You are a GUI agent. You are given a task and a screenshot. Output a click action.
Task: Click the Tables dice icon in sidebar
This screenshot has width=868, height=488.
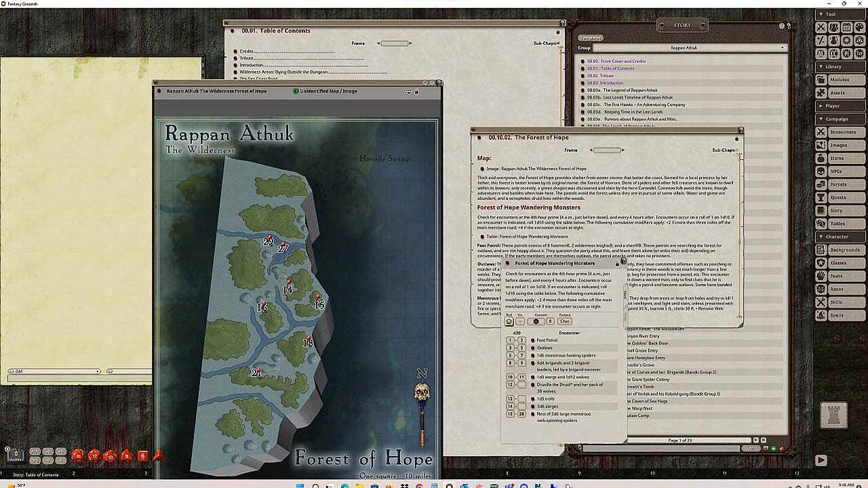[821, 224]
